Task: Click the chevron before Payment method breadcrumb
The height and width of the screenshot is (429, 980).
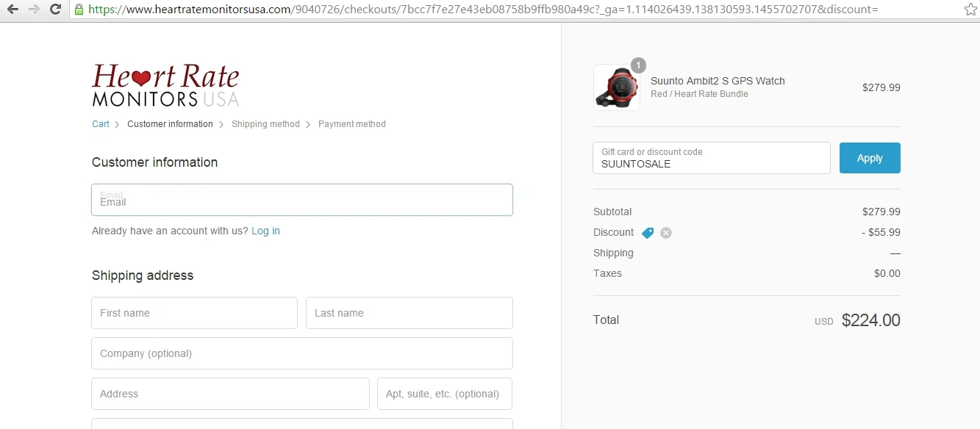Action: tap(309, 125)
